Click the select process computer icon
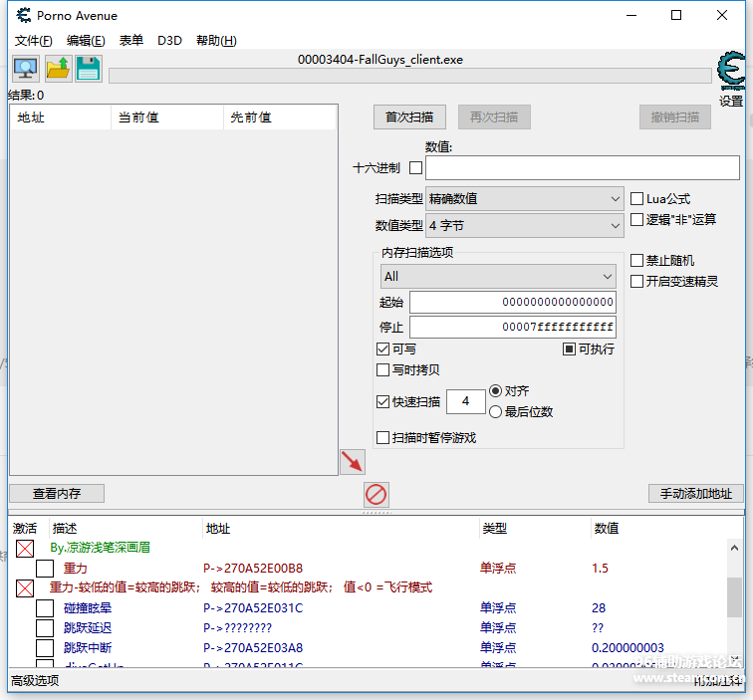 (26, 69)
